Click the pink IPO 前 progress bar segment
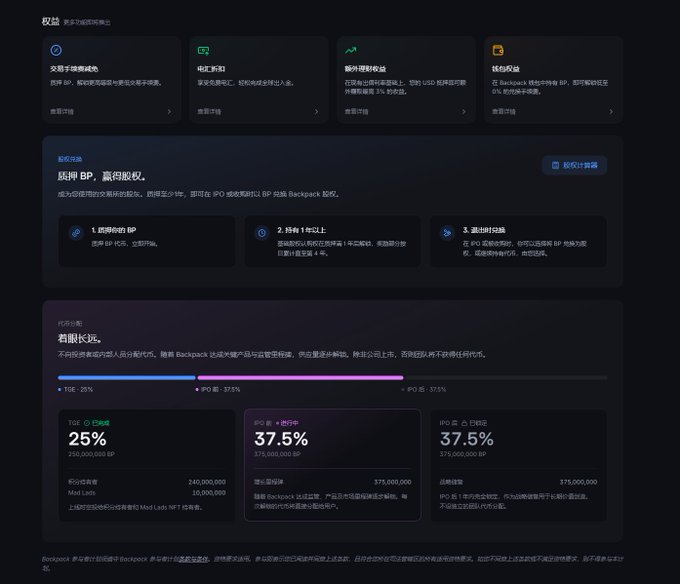This screenshot has width=680, height=584. [x=300, y=378]
